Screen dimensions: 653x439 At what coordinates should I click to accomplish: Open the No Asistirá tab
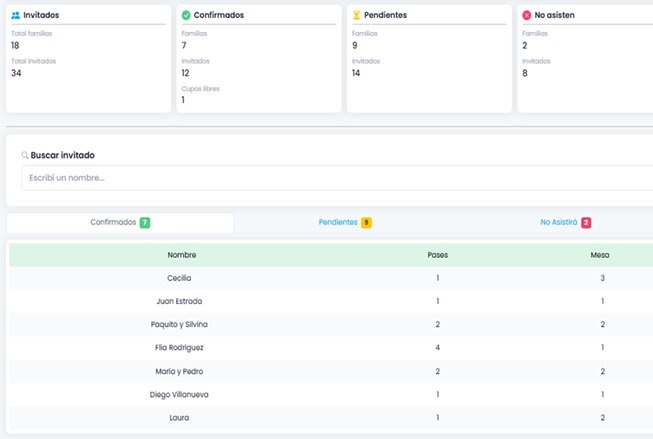point(559,222)
